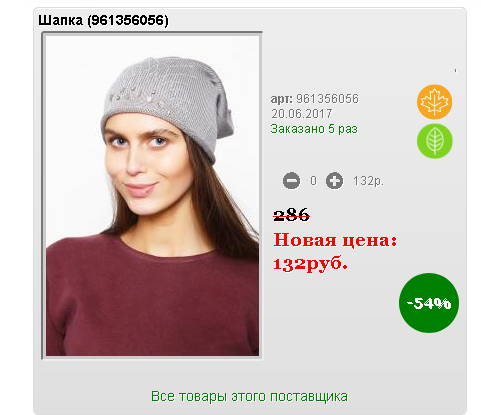The height and width of the screenshot is (415, 481).
Task: Click the green 'Заказано 5 раз' text
Action: (x=314, y=129)
